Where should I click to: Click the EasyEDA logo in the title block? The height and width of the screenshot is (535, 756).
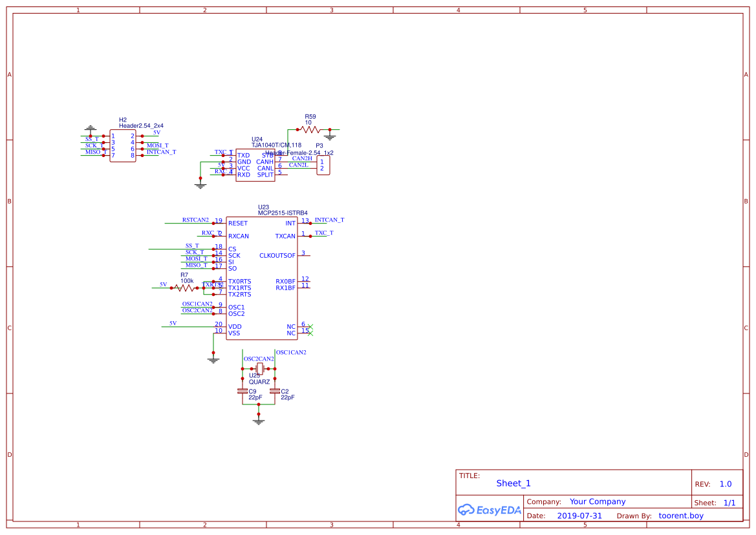(489, 510)
